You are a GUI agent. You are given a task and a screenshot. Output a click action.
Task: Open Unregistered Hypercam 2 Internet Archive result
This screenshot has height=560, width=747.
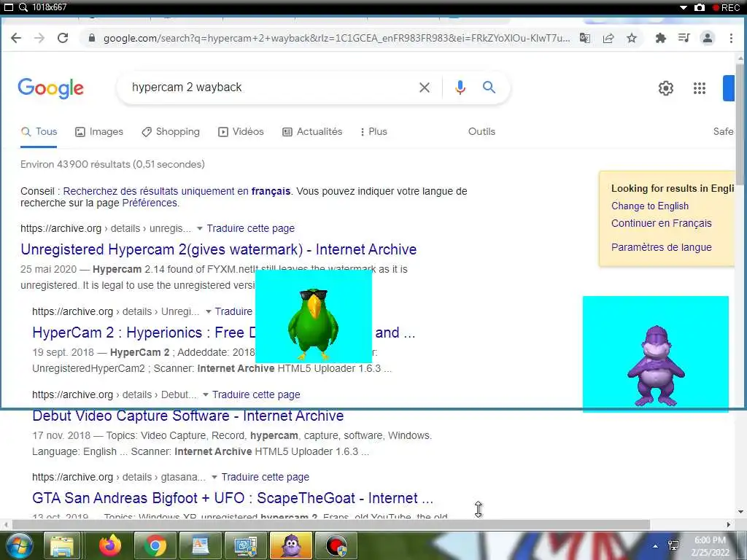click(219, 249)
